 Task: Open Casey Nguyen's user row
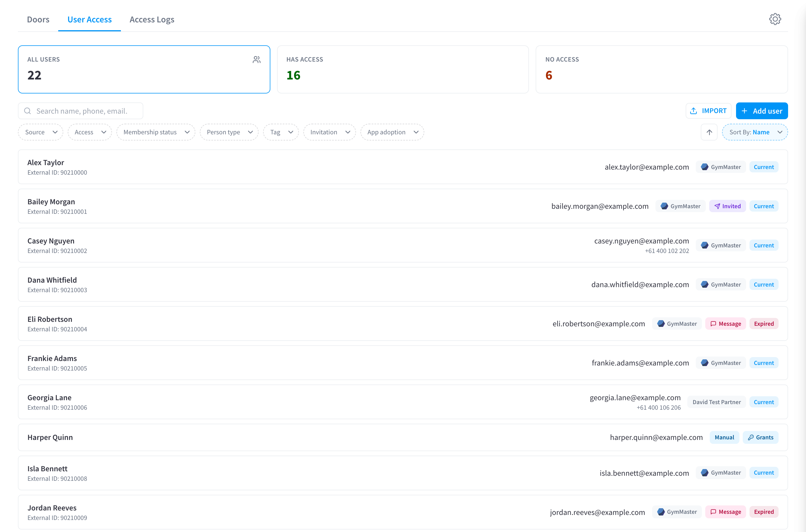point(403,245)
